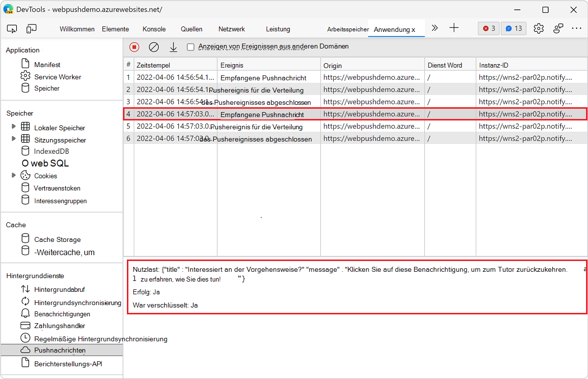Screen dimensions: 588x379
Task: Switch to the Konsole tab
Action: 154,29
